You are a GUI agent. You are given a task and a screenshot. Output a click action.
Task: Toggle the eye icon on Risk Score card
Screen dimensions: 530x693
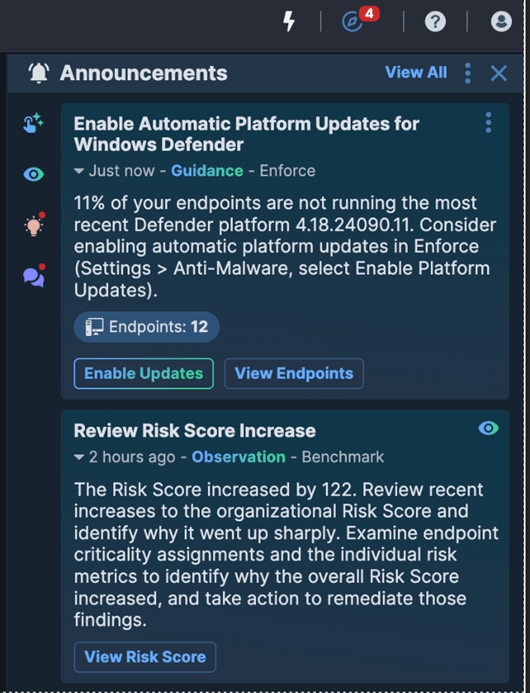pos(488,428)
